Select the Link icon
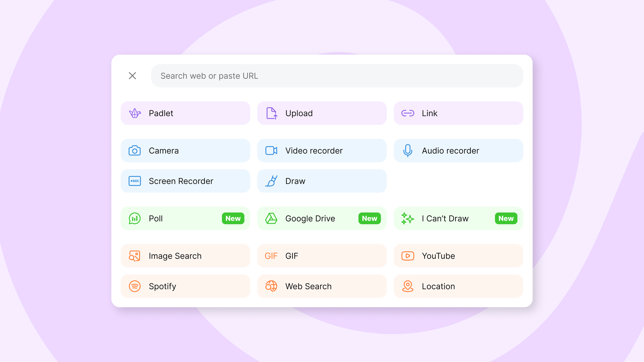The image size is (644, 362). (x=408, y=113)
